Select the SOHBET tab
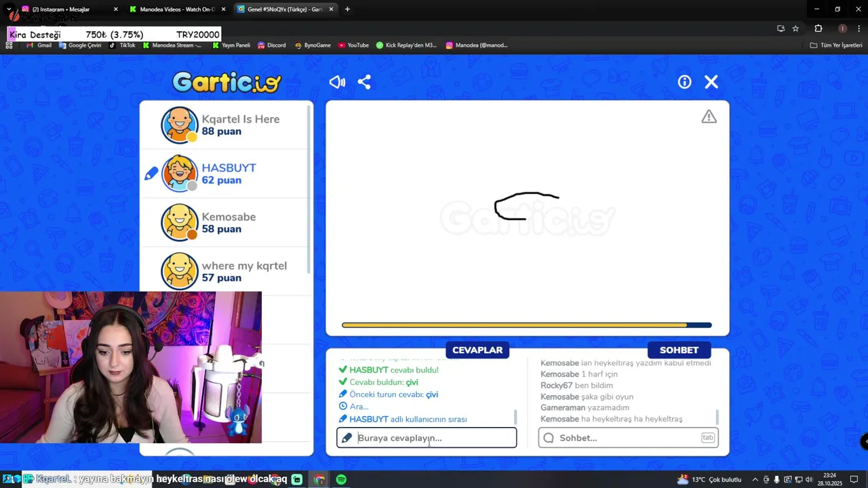The image size is (868, 488). point(679,350)
